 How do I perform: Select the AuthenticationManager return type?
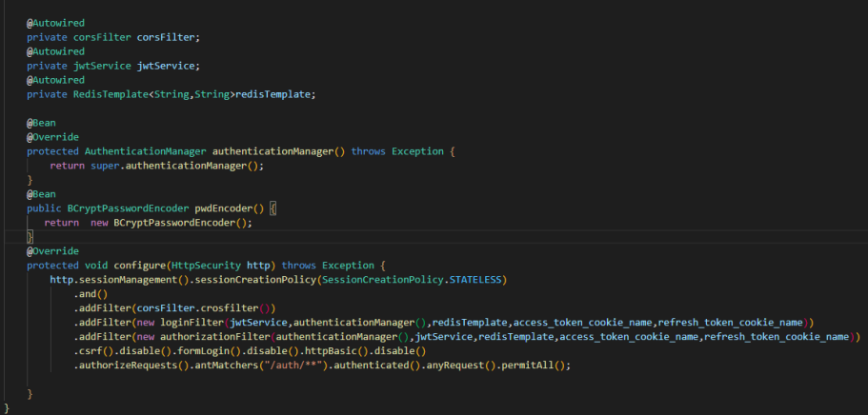pos(146,151)
